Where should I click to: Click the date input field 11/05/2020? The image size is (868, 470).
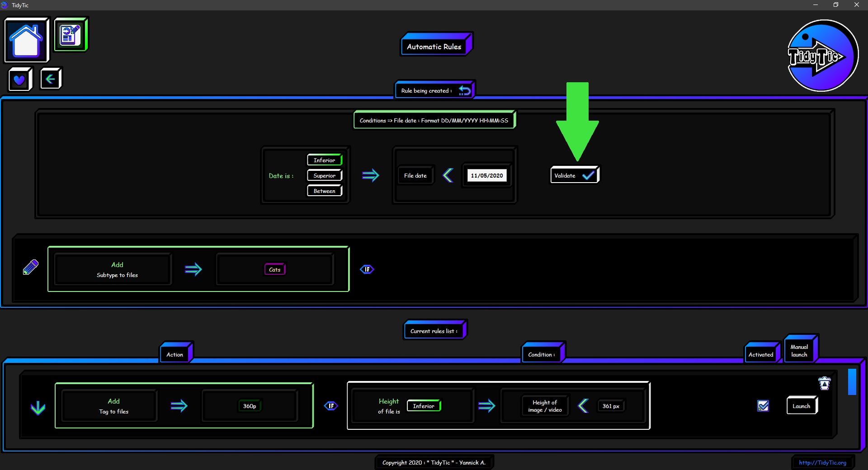click(x=486, y=175)
